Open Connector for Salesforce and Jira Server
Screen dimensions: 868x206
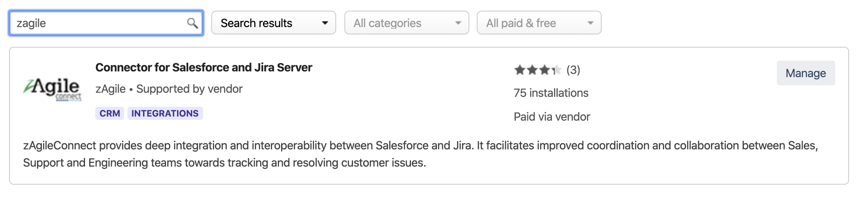203,67
